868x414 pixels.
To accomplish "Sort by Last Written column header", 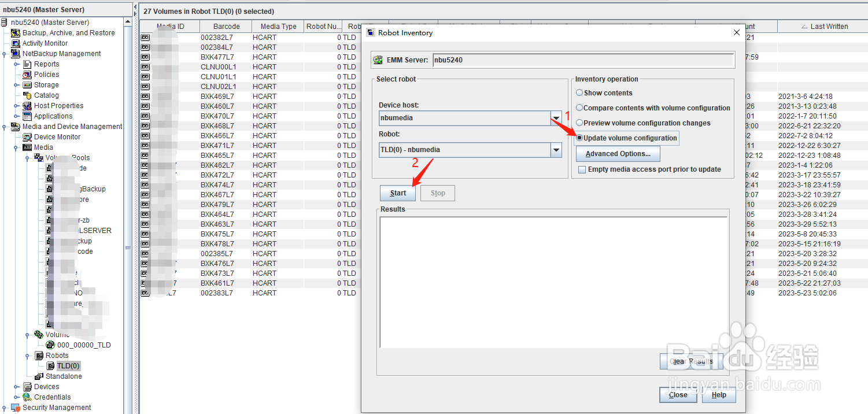I will (822, 27).
